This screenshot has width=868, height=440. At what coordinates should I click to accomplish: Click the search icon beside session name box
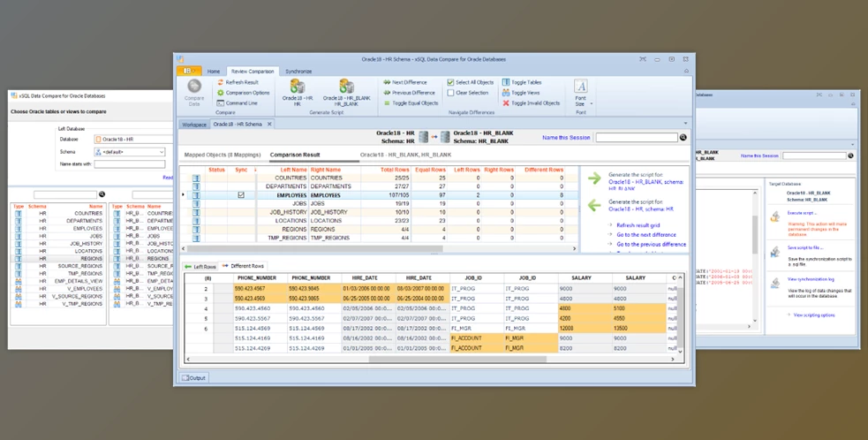coord(683,138)
